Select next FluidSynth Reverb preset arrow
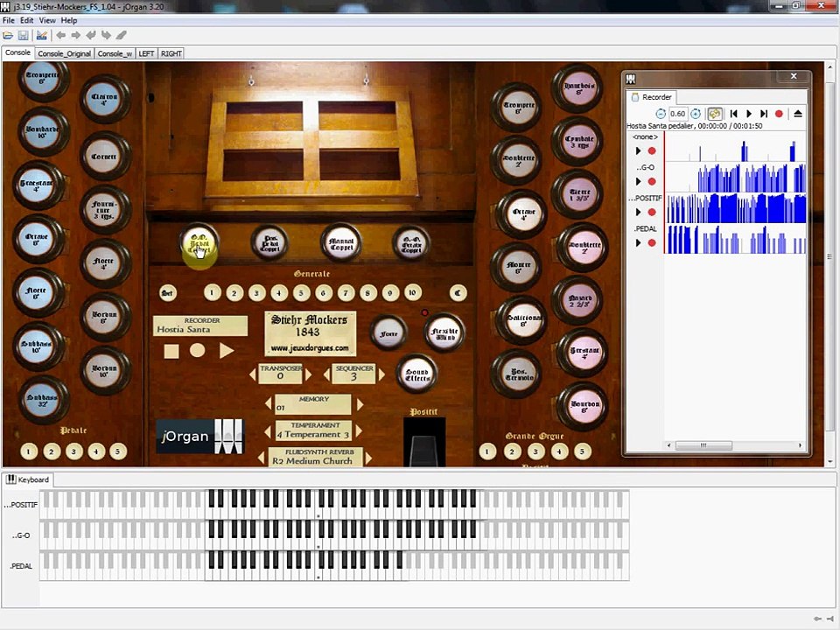This screenshot has width=840, height=630. [368, 458]
